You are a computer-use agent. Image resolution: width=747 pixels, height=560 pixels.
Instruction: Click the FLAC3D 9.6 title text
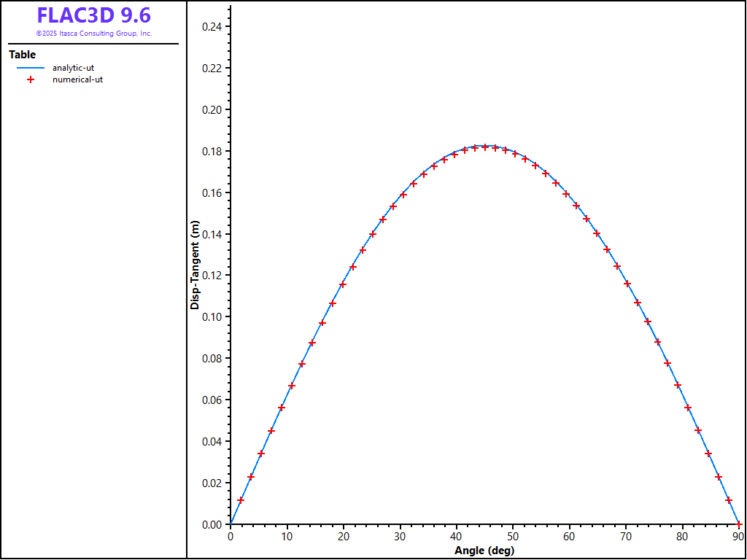(x=93, y=15)
